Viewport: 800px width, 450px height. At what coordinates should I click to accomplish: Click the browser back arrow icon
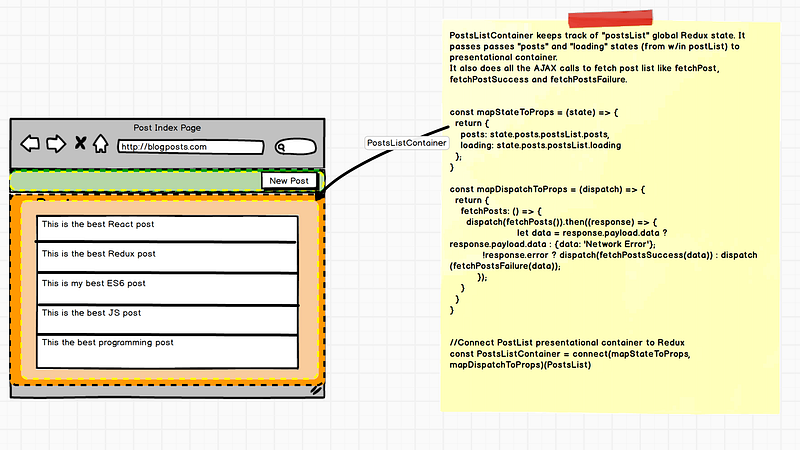(30, 144)
